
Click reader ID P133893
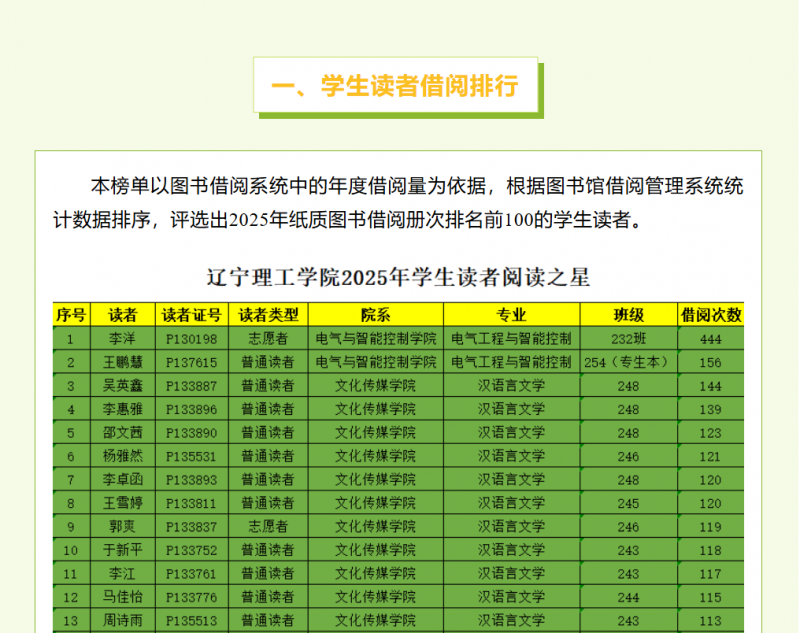pyautogui.click(x=192, y=480)
